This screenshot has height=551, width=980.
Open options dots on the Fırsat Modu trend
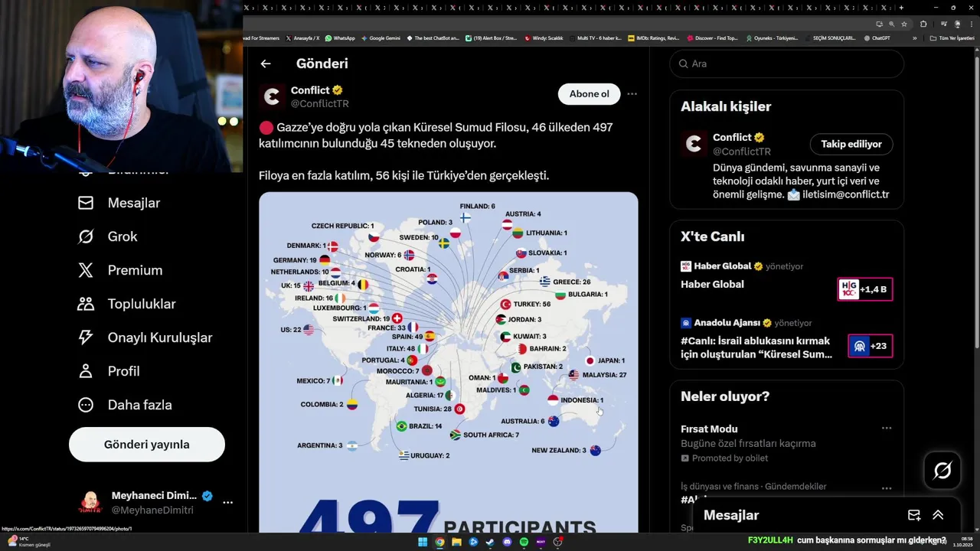[887, 429]
